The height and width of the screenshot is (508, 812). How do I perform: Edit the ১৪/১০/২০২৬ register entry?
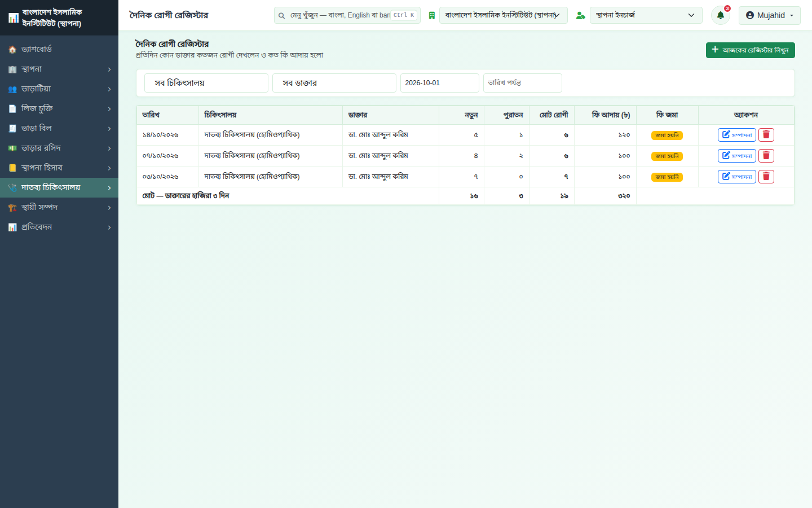pyautogui.click(x=737, y=135)
